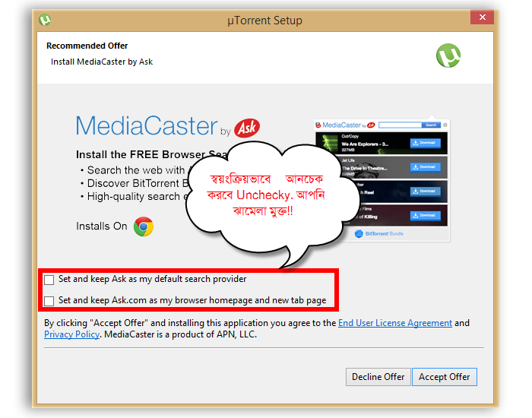Click the 'We Are Explorers' thumbnail
Image resolution: width=532 pixels, height=418 pixels.
pos(328,143)
